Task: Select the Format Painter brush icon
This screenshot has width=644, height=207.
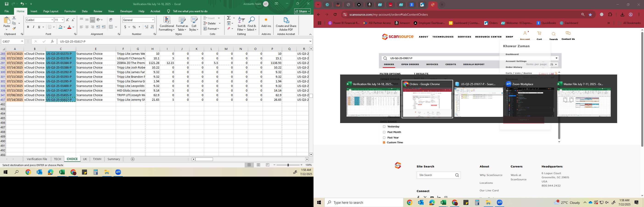Action: pyautogui.click(x=14, y=28)
